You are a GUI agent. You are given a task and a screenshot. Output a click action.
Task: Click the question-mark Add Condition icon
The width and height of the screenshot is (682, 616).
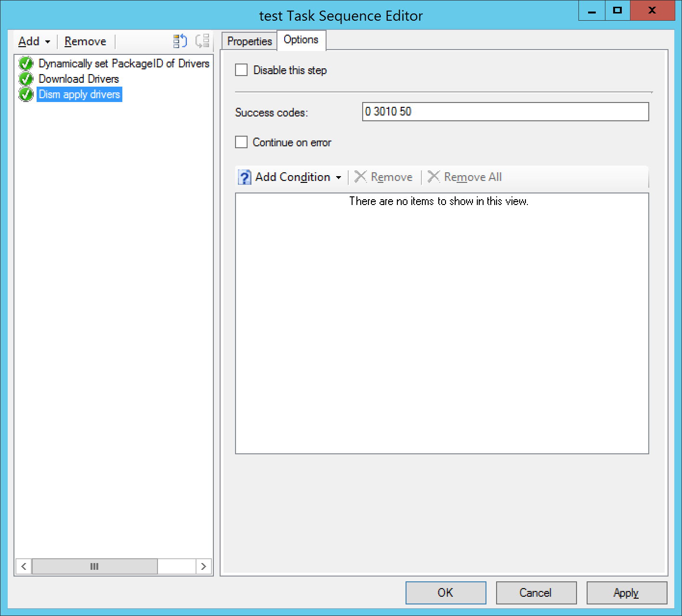click(x=245, y=177)
